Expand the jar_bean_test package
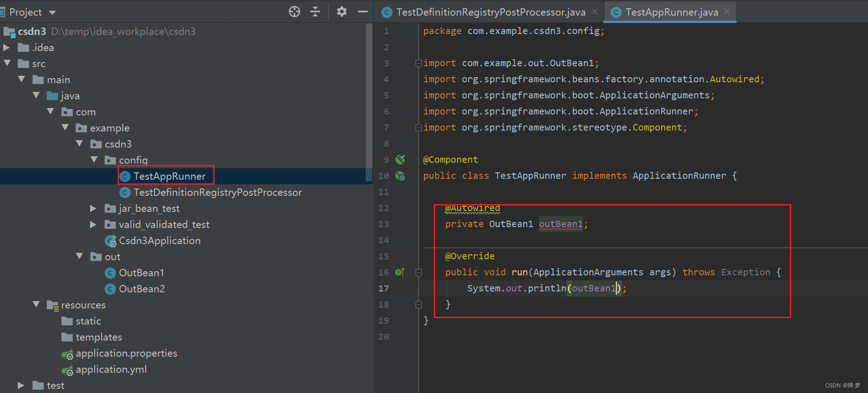The image size is (868, 393). [93, 208]
